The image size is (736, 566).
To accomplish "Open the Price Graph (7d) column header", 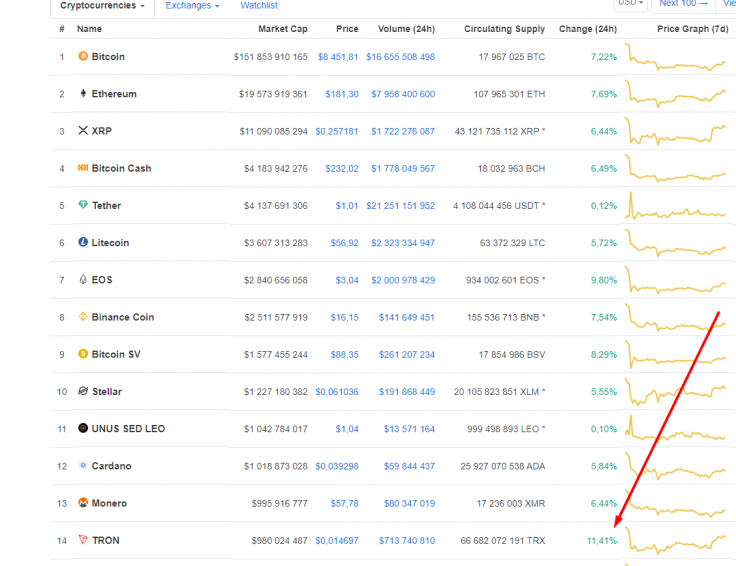I will [692, 29].
